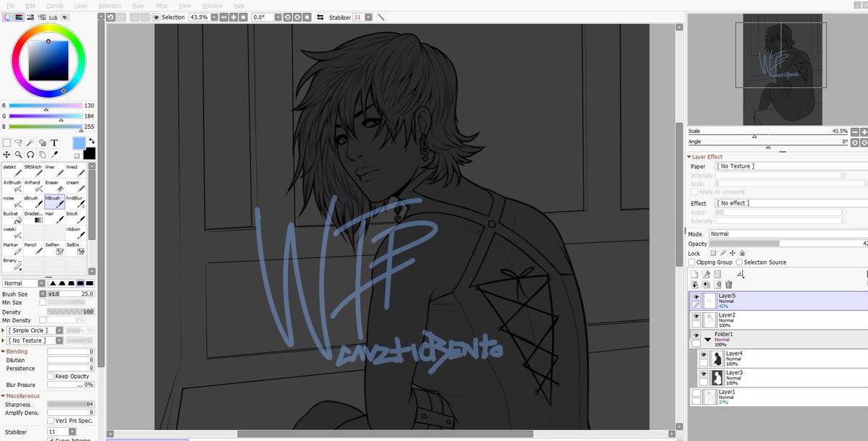The height and width of the screenshot is (441, 868).
Task: Select the Text tool
Action: coord(54,142)
